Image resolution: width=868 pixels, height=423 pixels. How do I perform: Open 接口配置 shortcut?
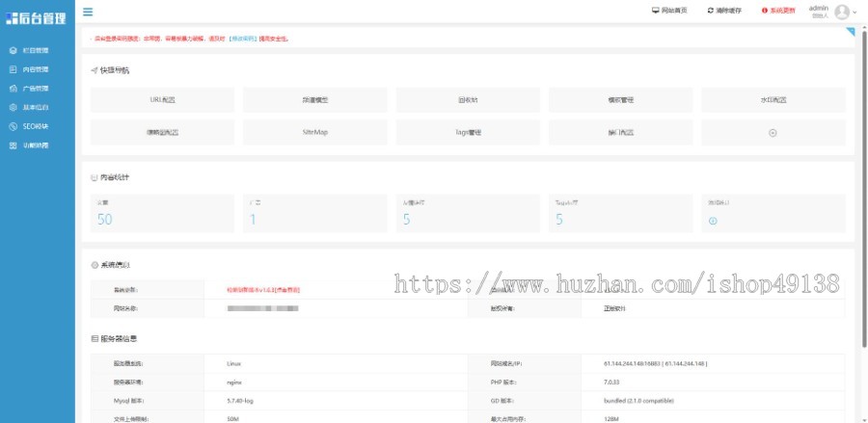coord(620,133)
